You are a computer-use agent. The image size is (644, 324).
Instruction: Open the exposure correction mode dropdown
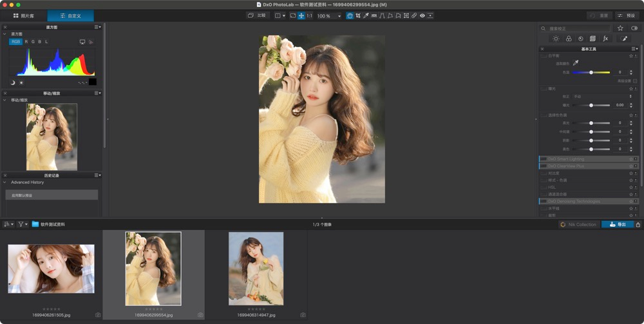coord(602,97)
